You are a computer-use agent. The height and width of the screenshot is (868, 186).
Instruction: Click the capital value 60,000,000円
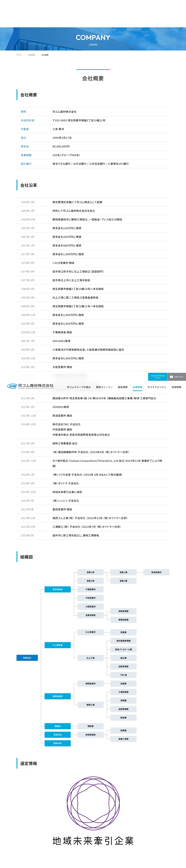(x=61, y=147)
